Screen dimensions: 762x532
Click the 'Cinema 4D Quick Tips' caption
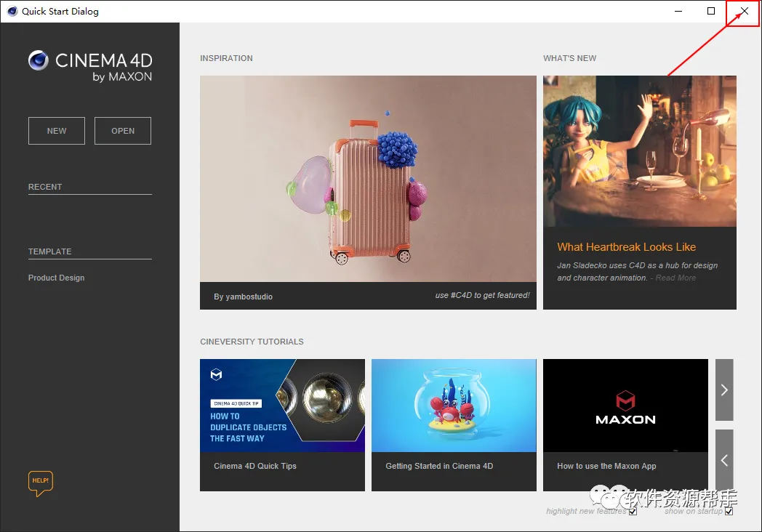point(255,466)
